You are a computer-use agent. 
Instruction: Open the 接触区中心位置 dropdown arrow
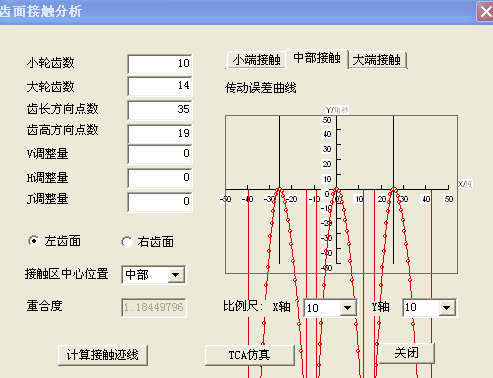[176, 275]
